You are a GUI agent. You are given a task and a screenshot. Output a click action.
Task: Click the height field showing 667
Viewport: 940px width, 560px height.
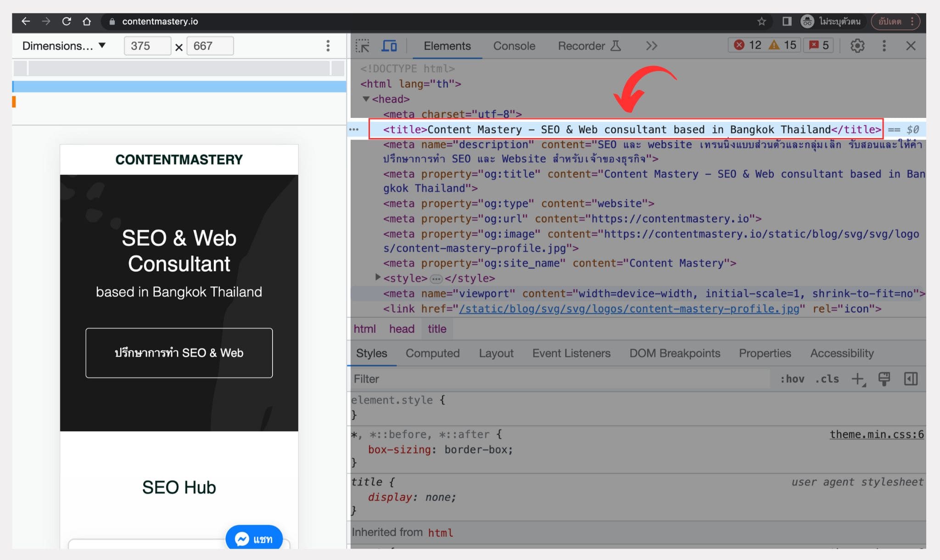point(210,46)
